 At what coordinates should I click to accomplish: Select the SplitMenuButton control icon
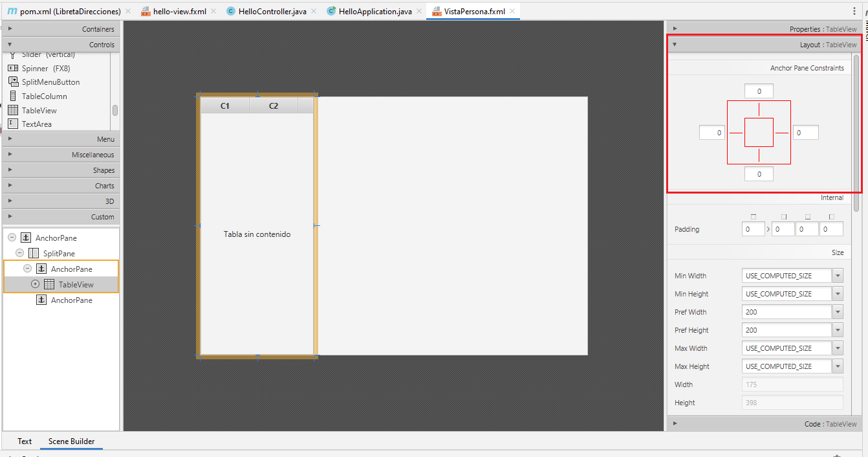point(12,82)
